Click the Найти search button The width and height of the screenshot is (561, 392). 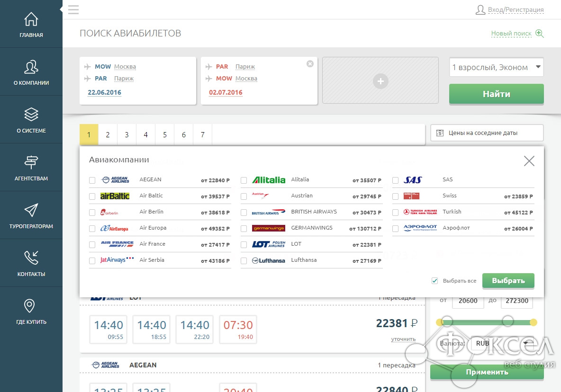(x=496, y=94)
